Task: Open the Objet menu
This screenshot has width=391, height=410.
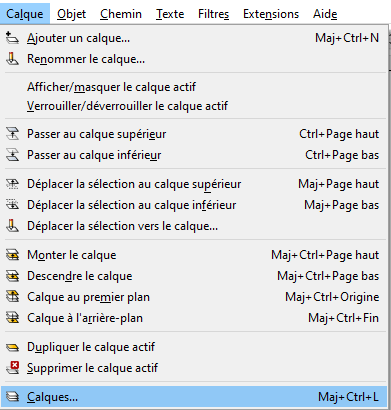Action: [71, 14]
